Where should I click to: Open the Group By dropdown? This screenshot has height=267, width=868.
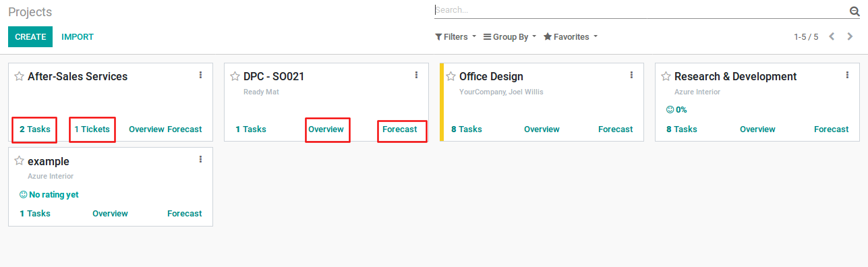tap(510, 36)
